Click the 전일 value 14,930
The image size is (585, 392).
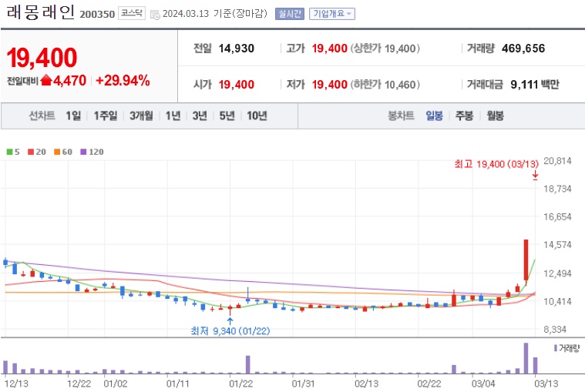pos(236,49)
